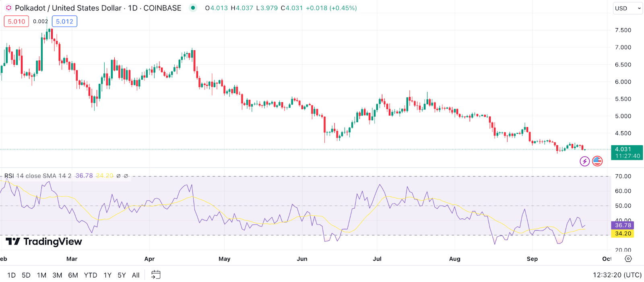Select the 5D time range
Screen dimensions: 644x282
tap(26, 275)
